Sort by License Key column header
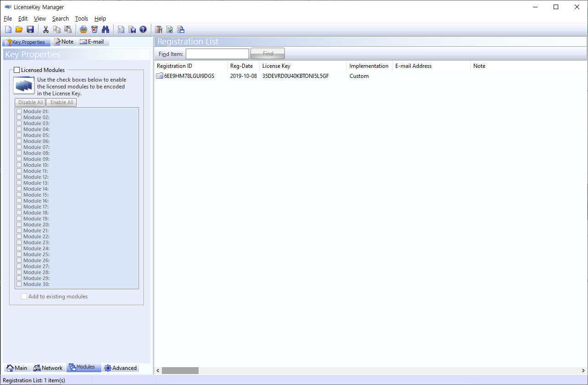Viewport: 588px width, 385px height. (x=303, y=66)
